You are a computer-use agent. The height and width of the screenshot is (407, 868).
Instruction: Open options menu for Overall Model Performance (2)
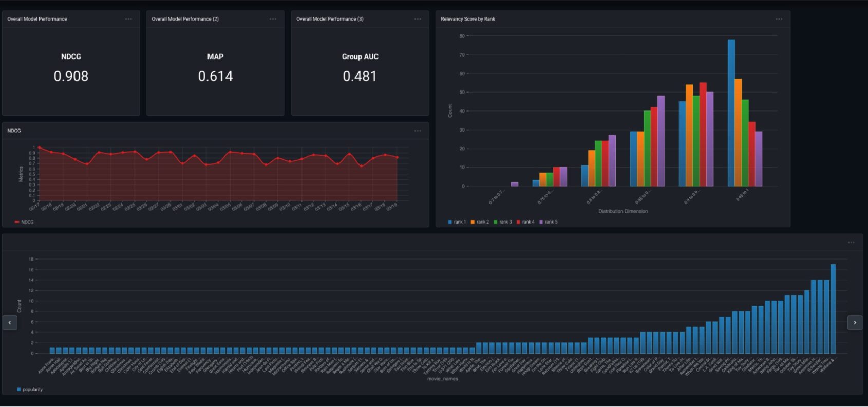pyautogui.click(x=273, y=19)
